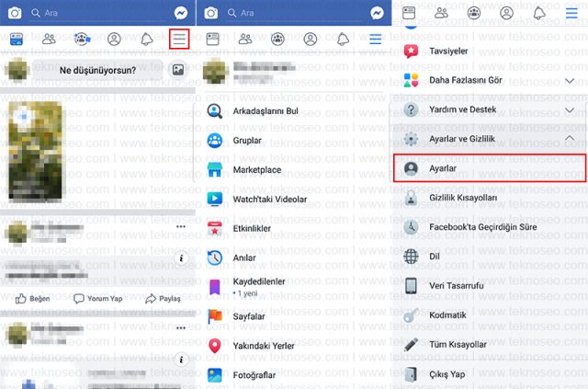
Task: Expand Daha Fazlasını Gör
Action: [490, 80]
